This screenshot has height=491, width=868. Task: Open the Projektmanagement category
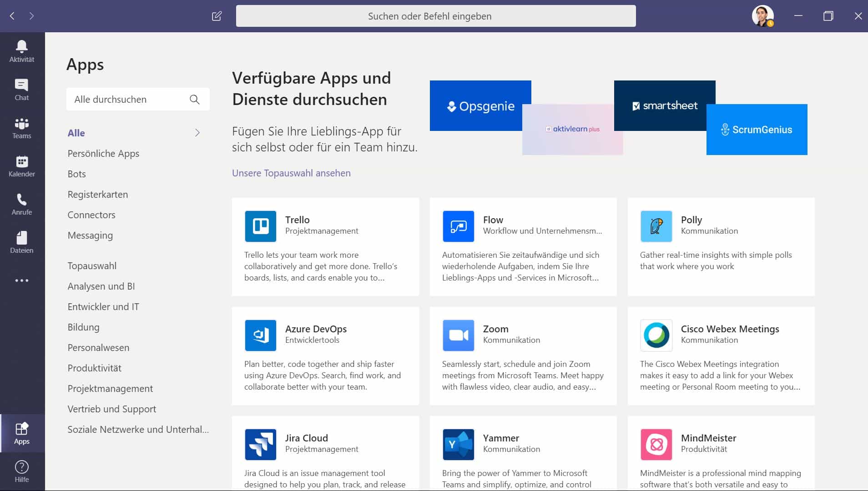[x=110, y=389]
